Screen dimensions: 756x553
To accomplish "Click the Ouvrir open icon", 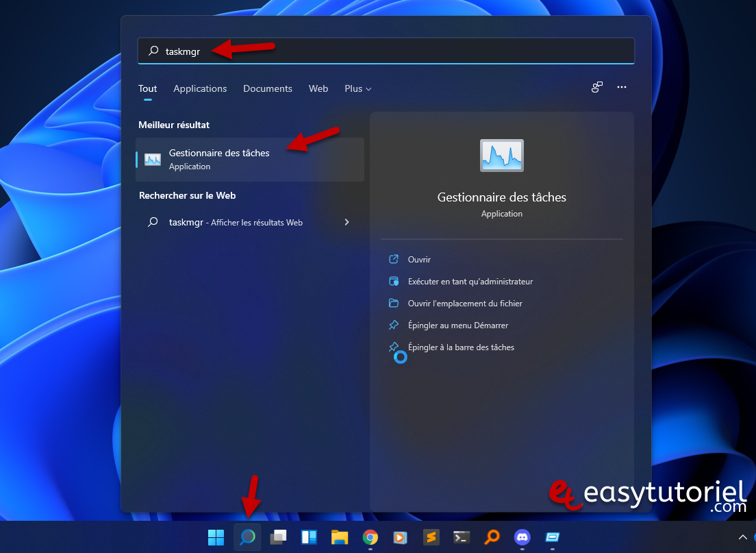I will point(394,259).
